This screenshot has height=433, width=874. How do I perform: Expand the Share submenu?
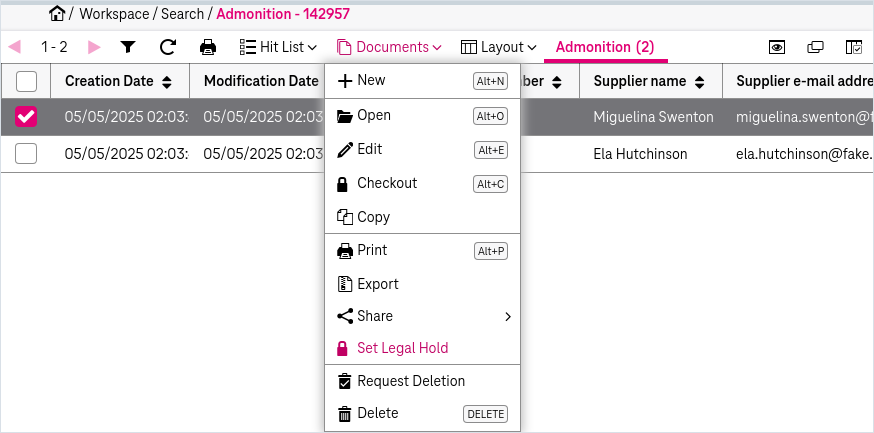click(x=423, y=317)
